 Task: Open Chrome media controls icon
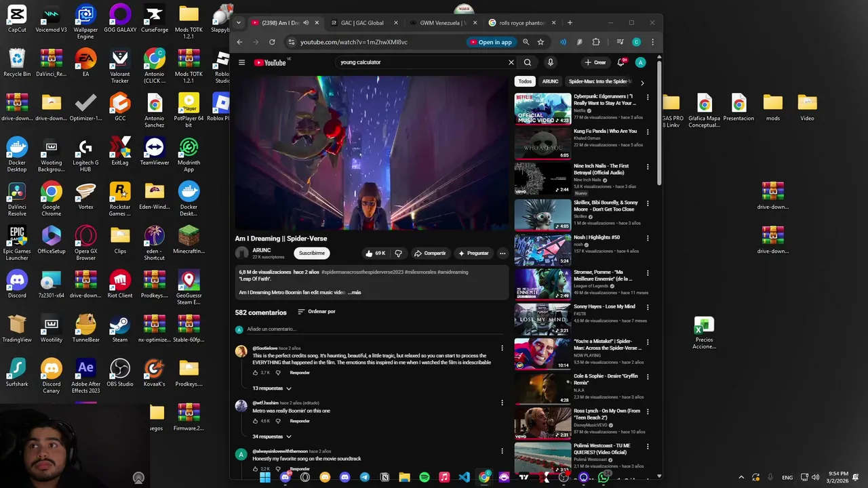[620, 42]
